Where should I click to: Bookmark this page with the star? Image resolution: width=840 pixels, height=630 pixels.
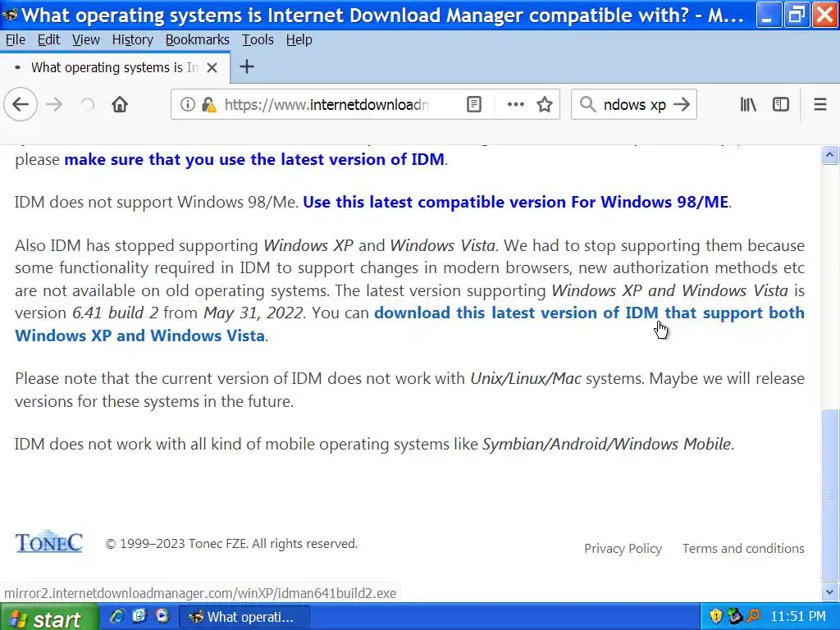tap(545, 104)
